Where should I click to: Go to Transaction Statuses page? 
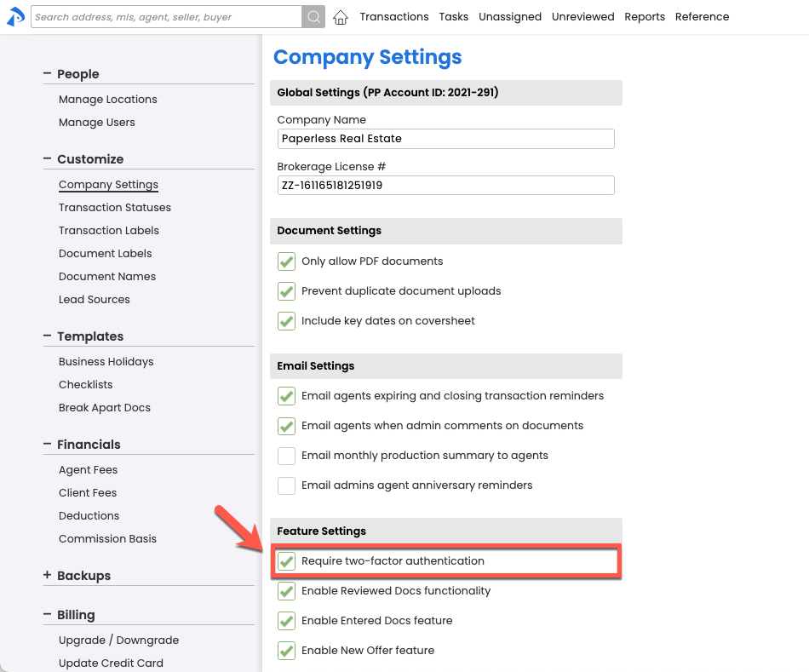click(115, 208)
